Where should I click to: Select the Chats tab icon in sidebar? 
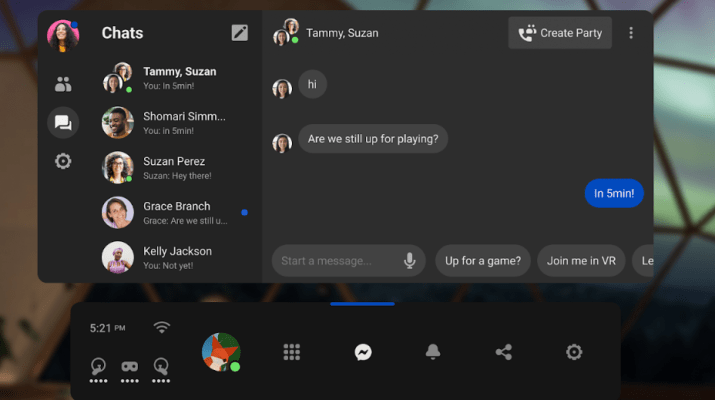(x=63, y=122)
